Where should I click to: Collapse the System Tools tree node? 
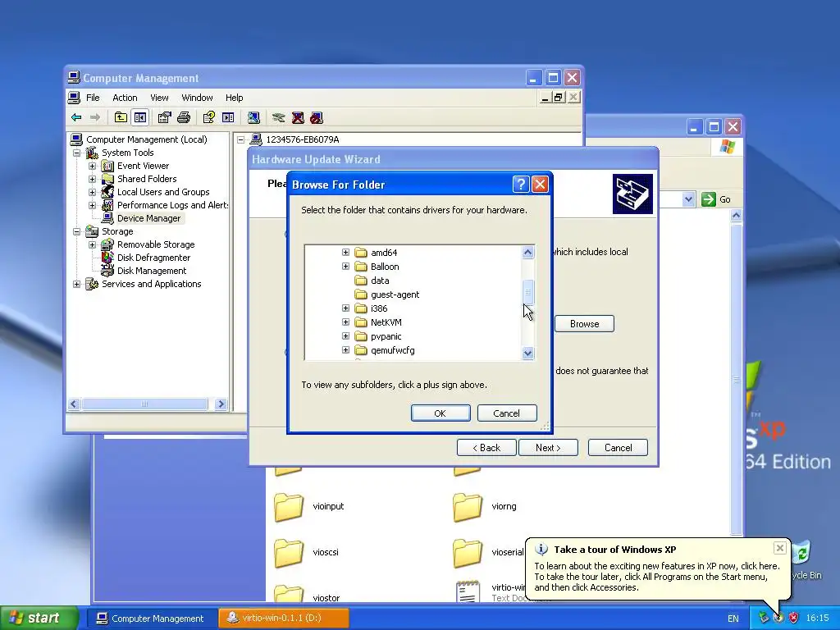coord(76,153)
